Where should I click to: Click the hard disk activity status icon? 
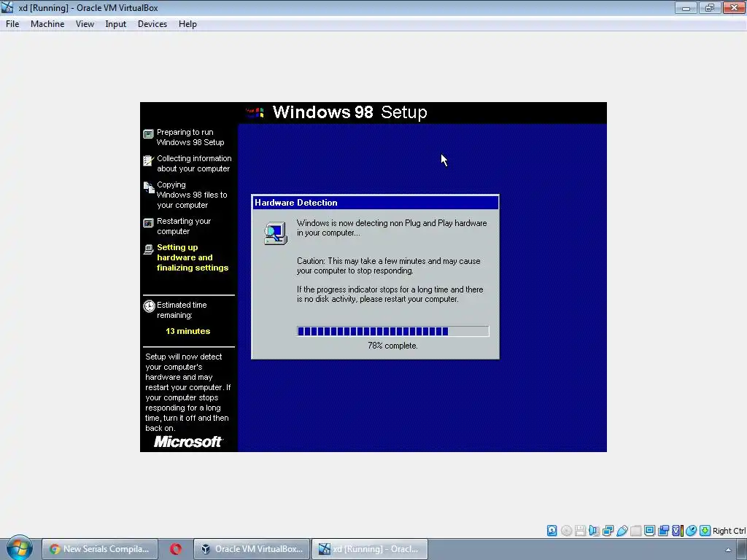[x=551, y=531]
